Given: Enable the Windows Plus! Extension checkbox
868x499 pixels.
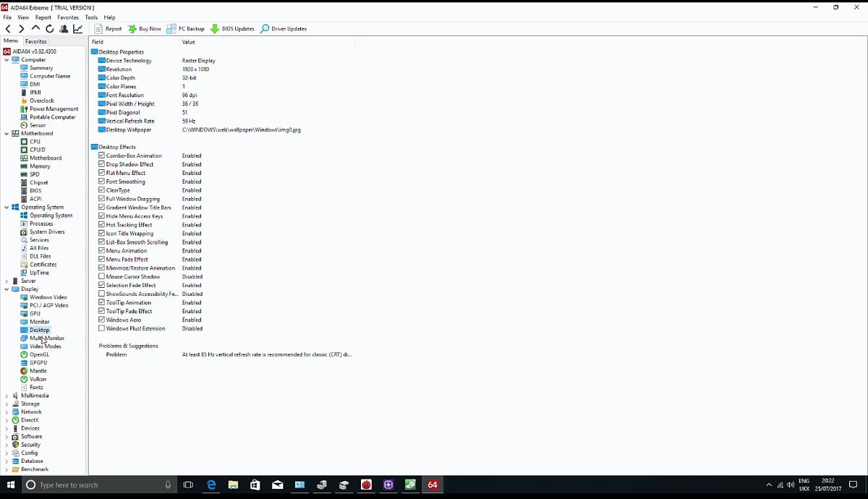Looking at the screenshot, I should [101, 328].
